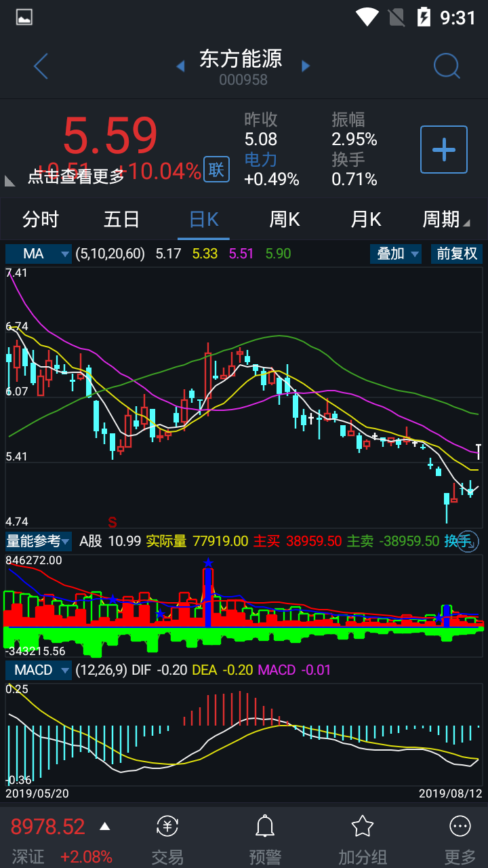
Task: Tap the 振幅 2.95% value
Action: point(354,140)
